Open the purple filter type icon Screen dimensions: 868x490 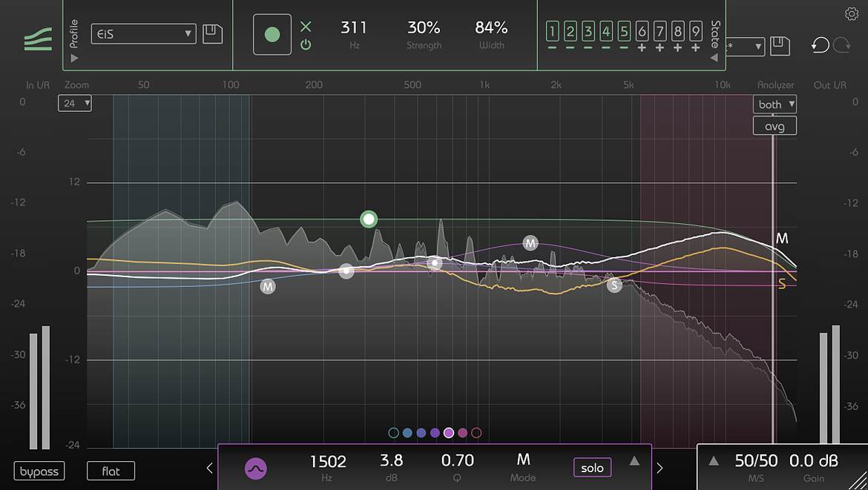click(x=256, y=469)
